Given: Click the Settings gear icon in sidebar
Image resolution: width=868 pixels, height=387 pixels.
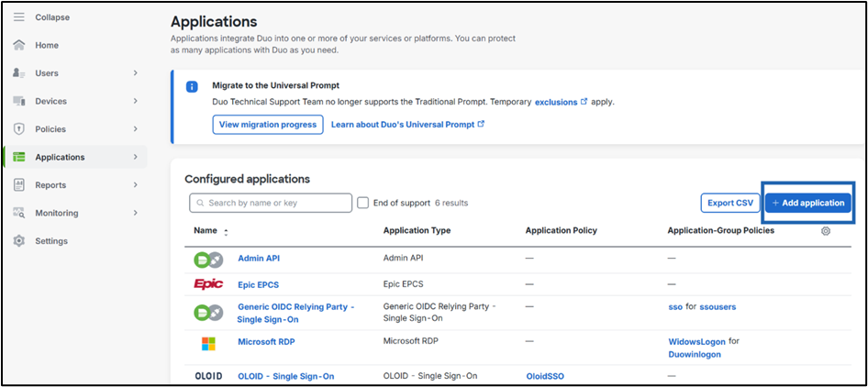Looking at the screenshot, I should [x=19, y=241].
